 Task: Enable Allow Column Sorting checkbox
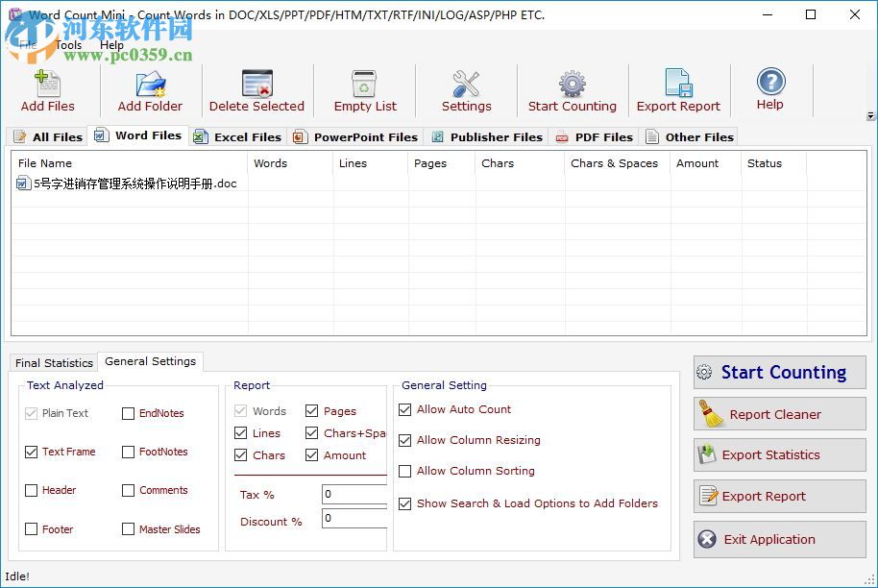(x=404, y=471)
